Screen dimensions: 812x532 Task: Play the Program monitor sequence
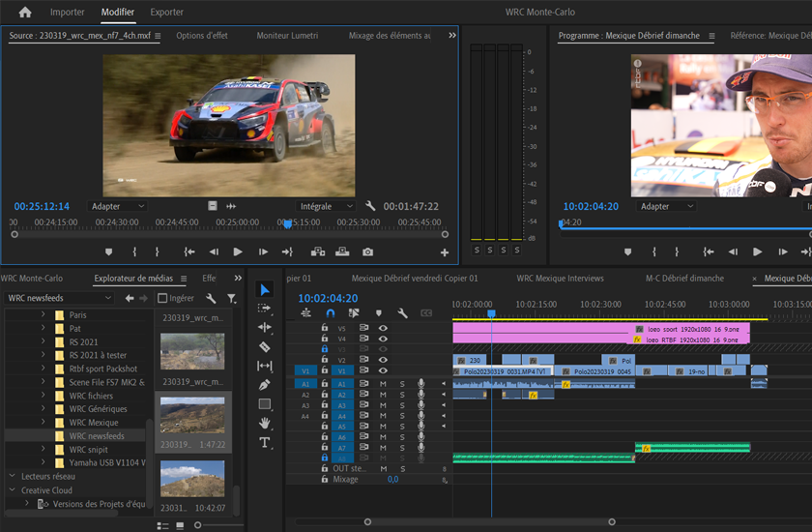(757, 251)
